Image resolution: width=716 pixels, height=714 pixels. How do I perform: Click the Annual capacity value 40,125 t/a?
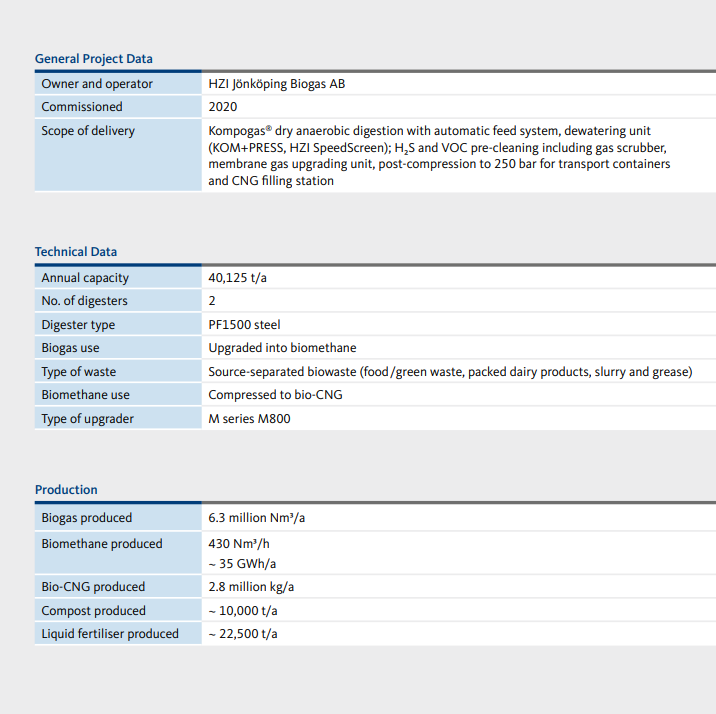click(238, 278)
